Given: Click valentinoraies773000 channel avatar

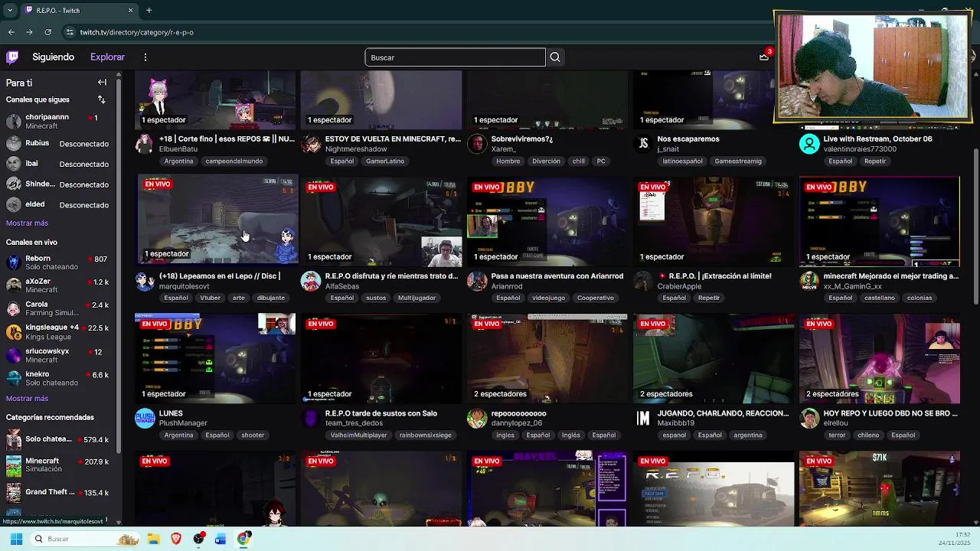Looking at the screenshot, I should pyautogui.click(x=809, y=144).
